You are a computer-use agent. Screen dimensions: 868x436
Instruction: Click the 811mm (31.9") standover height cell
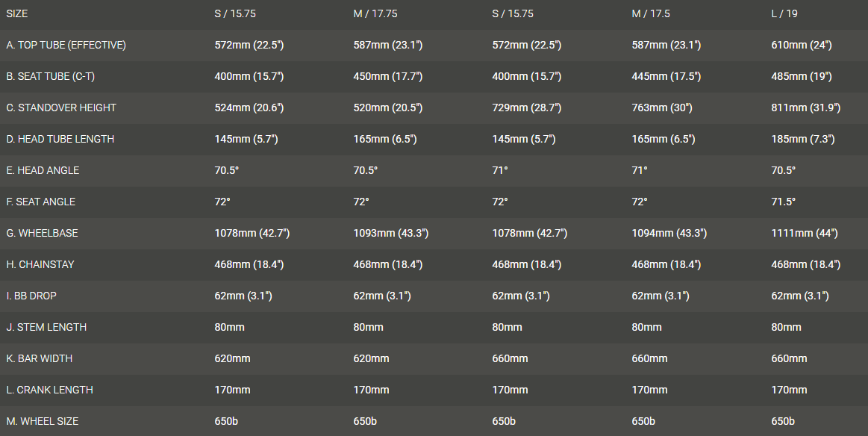(805, 108)
